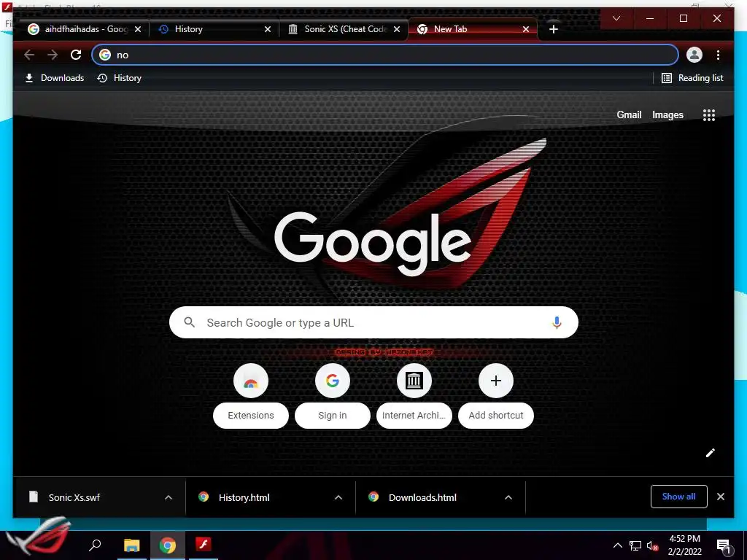This screenshot has width=747, height=560.
Task: Open File Explorer from taskbar
Action: tap(132, 545)
